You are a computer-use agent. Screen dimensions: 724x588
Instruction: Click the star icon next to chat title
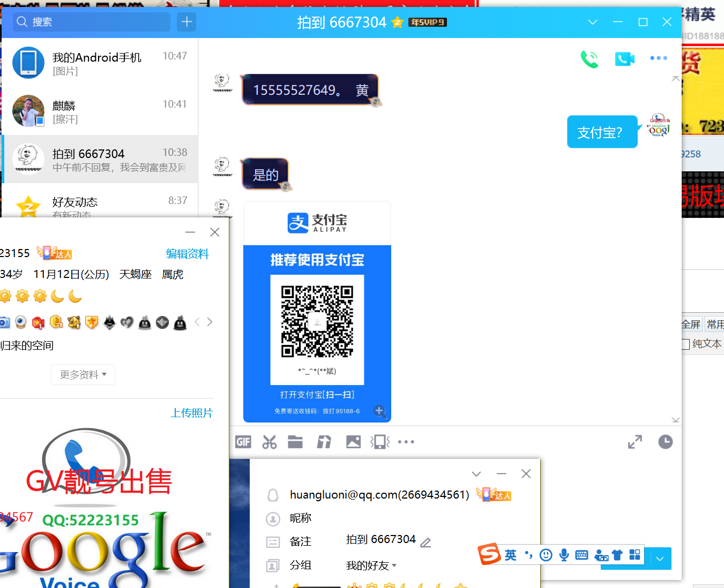tap(397, 22)
